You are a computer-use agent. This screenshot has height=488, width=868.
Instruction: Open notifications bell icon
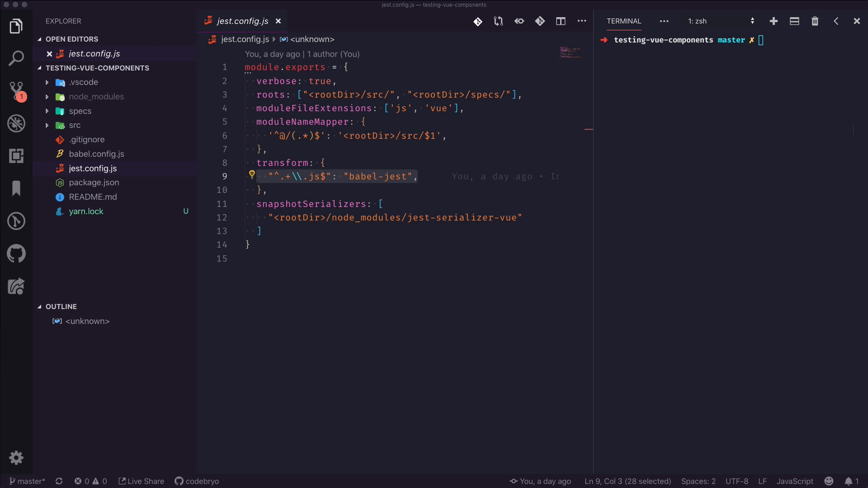tap(851, 481)
